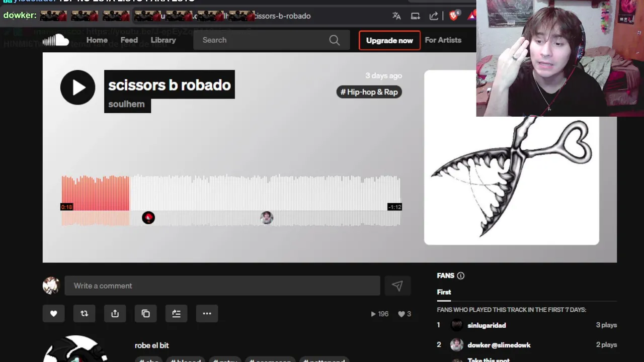Viewport: 644px width, 362px height.
Task: Click the scissors b robado title
Action: [169, 85]
